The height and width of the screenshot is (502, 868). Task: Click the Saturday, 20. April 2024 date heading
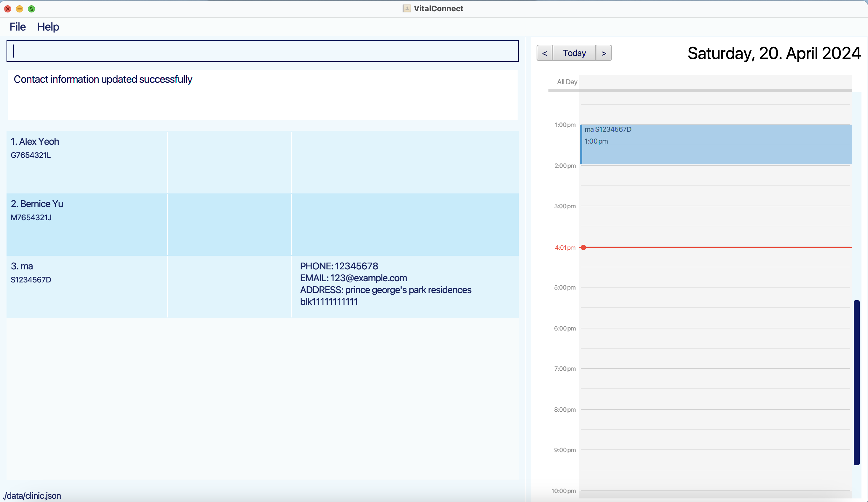point(774,53)
